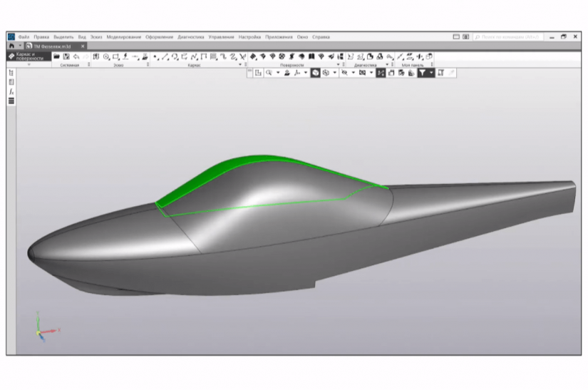This screenshot has width=588, height=390.
Task: Select the Point tool in the Каркас panel
Action: click(x=156, y=57)
